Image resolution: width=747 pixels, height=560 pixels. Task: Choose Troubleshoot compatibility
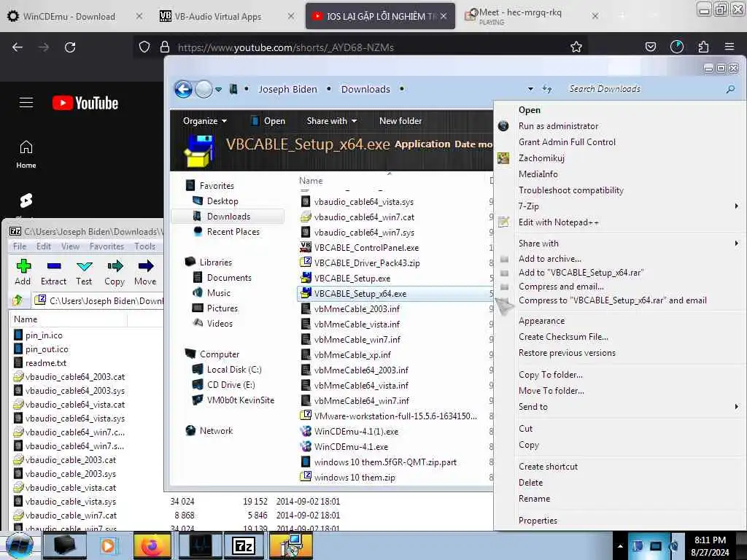click(x=570, y=190)
